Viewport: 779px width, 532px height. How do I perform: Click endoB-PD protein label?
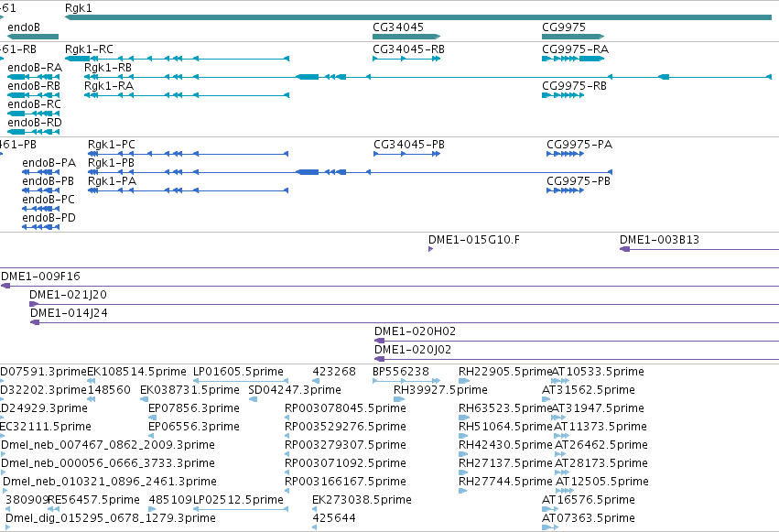tap(49, 218)
